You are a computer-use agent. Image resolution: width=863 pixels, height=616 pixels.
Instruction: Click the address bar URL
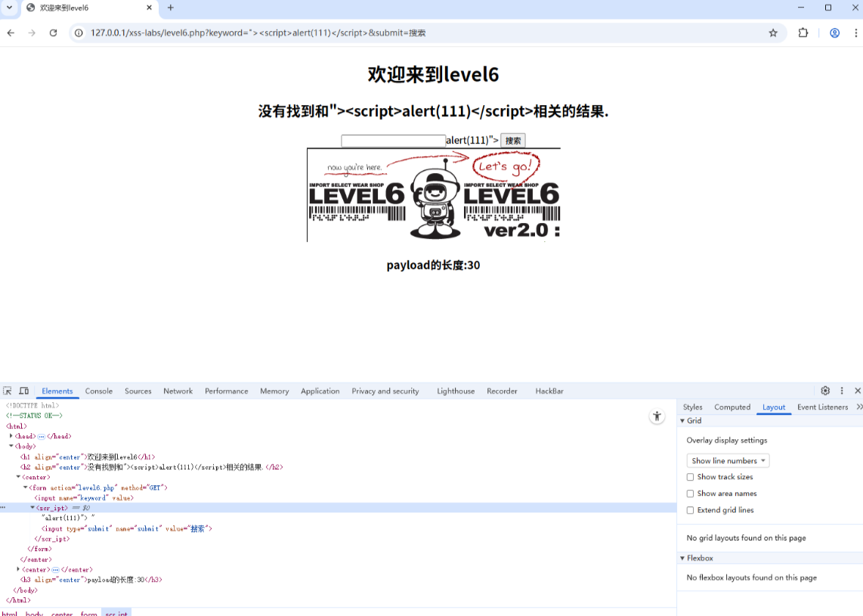[x=258, y=33]
